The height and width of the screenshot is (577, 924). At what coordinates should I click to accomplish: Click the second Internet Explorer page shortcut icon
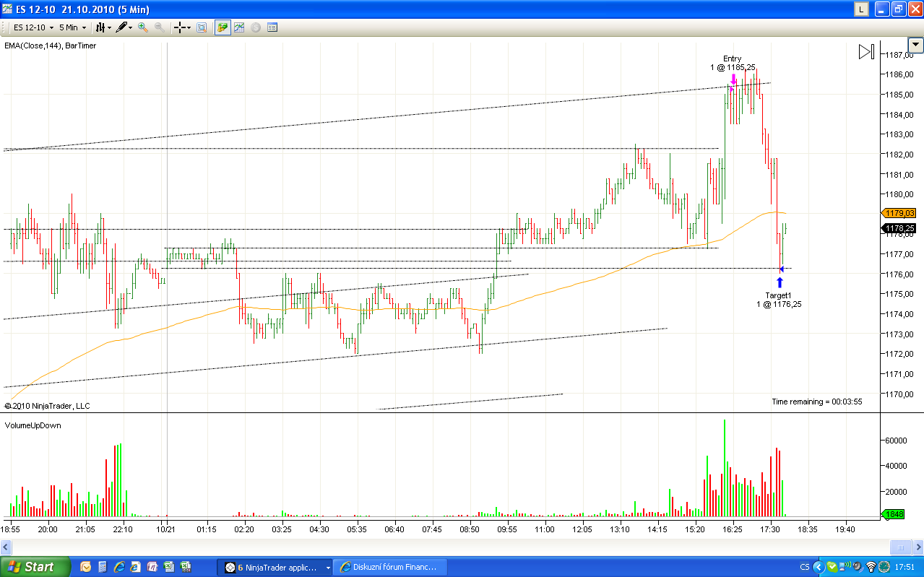tap(136, 567)
